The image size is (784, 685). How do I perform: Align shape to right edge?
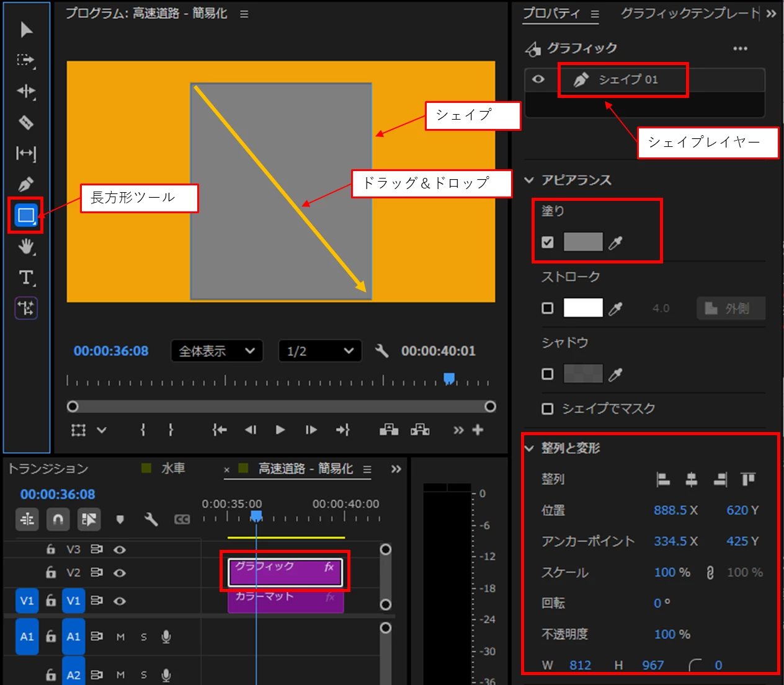pyautogui.click(x=720, y=479)
